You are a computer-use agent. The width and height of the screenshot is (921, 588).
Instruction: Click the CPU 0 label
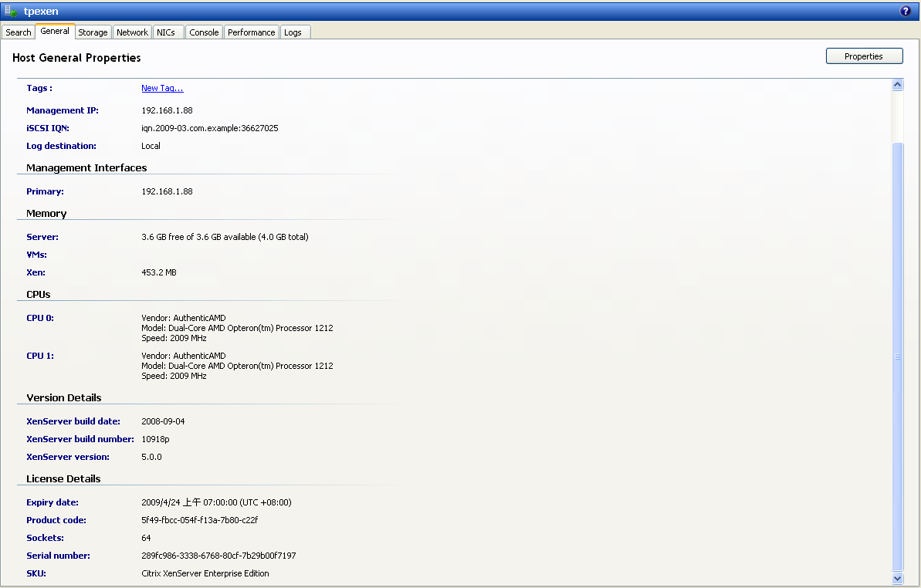click(40, 318)
